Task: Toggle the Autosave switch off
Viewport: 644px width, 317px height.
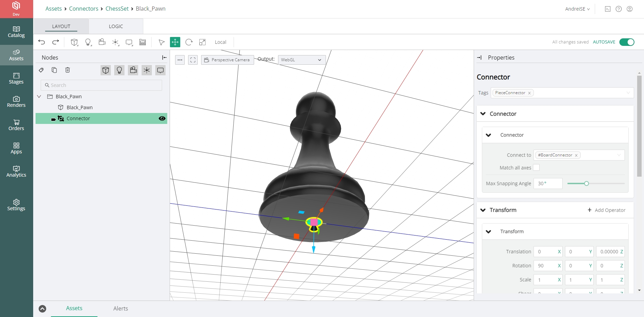Action: pos(627,42)
